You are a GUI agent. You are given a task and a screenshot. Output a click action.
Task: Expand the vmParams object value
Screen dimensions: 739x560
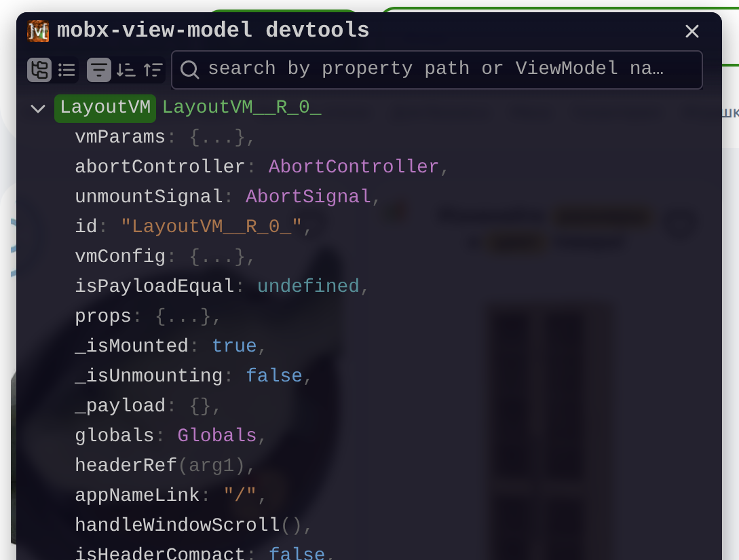coord(217,138)
